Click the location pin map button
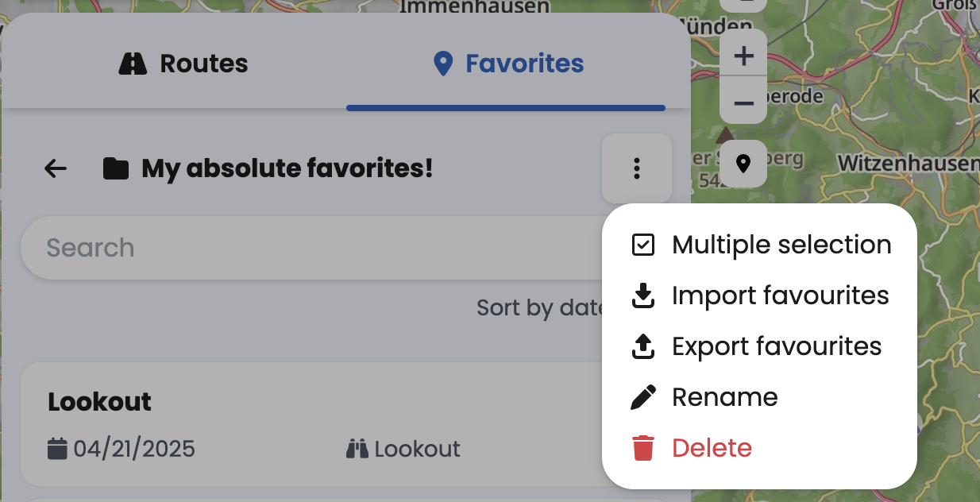This screenshot has height=502, width=980. tap(743, 164)
